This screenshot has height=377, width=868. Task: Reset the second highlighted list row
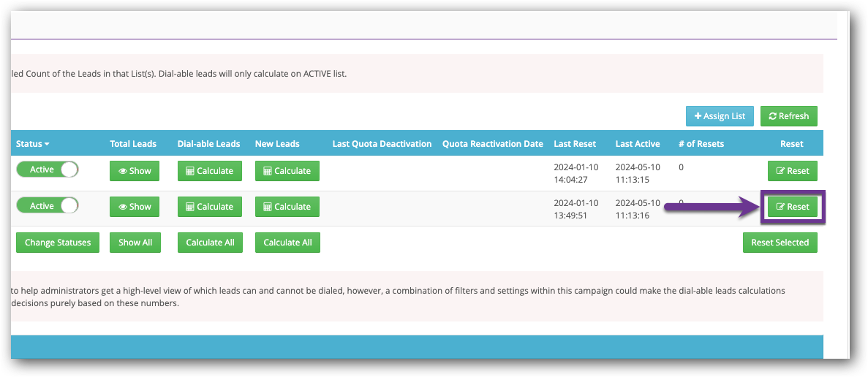(x=792, y=207)
